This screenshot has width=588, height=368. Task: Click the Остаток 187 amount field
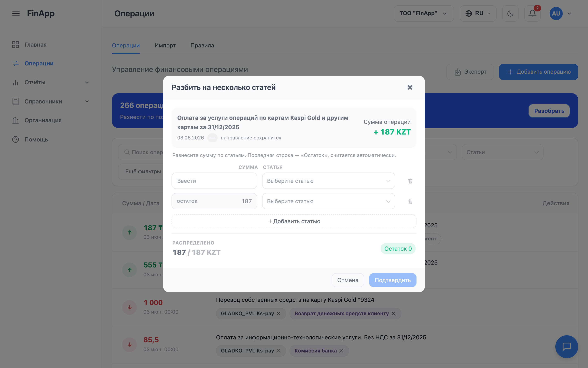[x=214, y=201]
